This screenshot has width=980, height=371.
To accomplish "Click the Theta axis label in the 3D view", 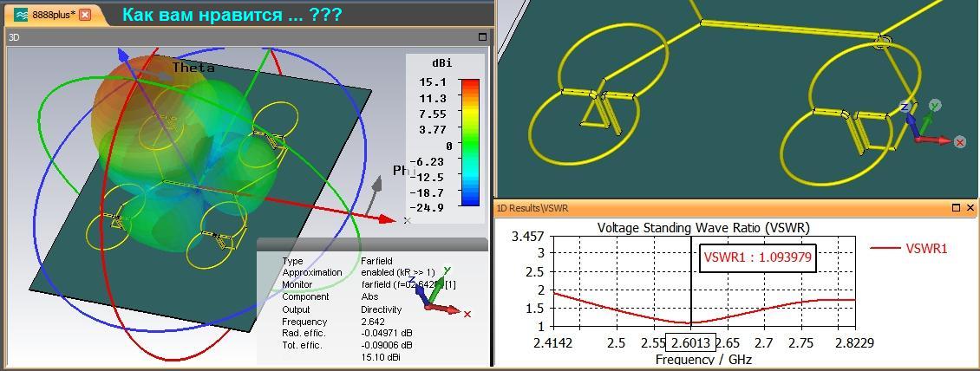I will 193,68.
